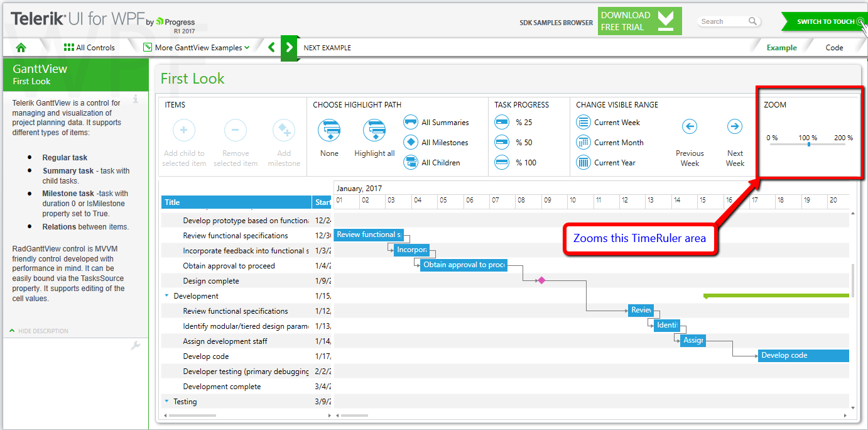Click in the Search input field

(724, 21)
